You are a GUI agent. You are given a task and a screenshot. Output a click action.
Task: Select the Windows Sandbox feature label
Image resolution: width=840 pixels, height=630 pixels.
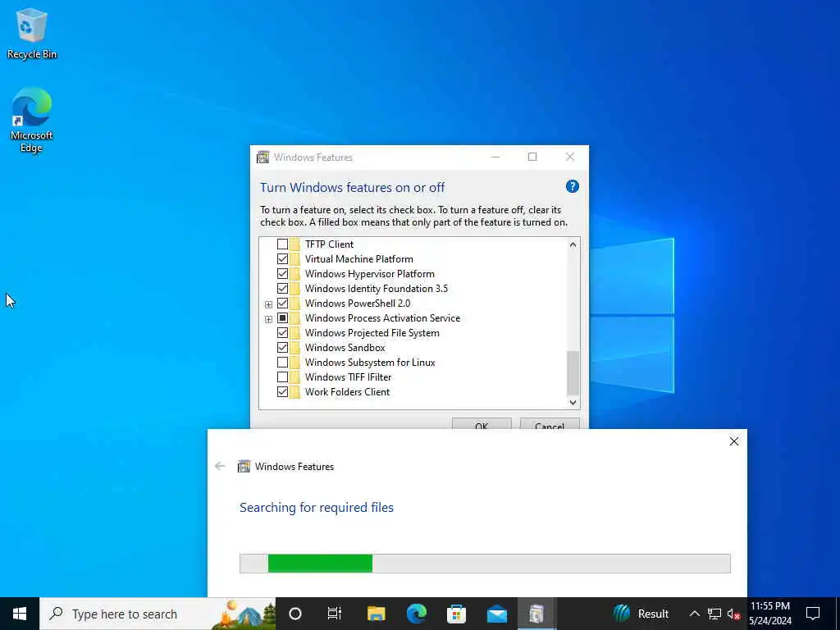tap(345, 348)
